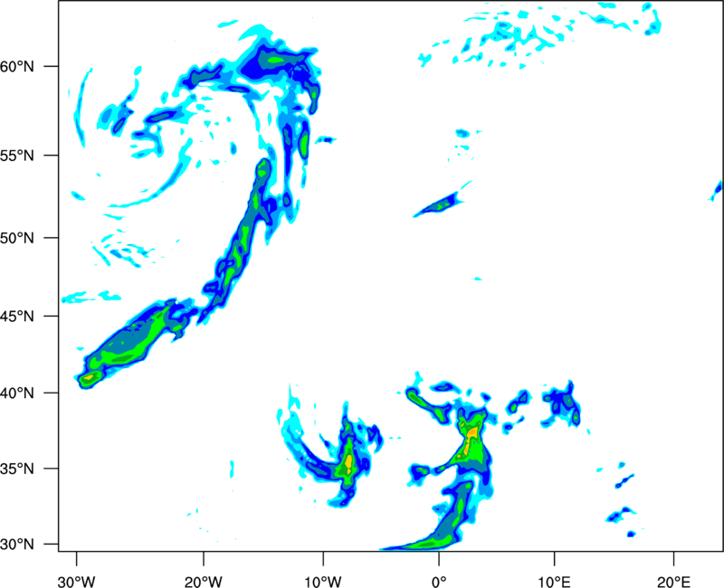Click the 35°N latitude label
Image resolution: width=724 pixels, height=588 pixels.
point(17,469)
